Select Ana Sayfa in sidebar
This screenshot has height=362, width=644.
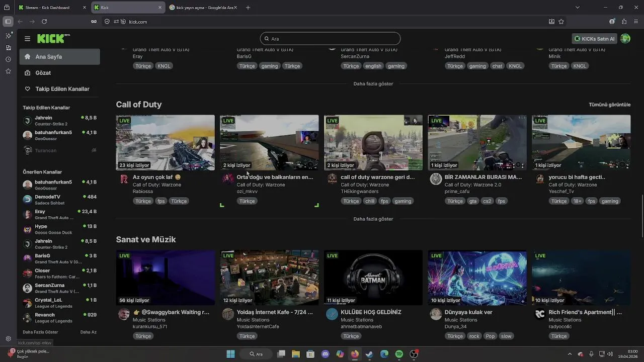pos(59,57)
